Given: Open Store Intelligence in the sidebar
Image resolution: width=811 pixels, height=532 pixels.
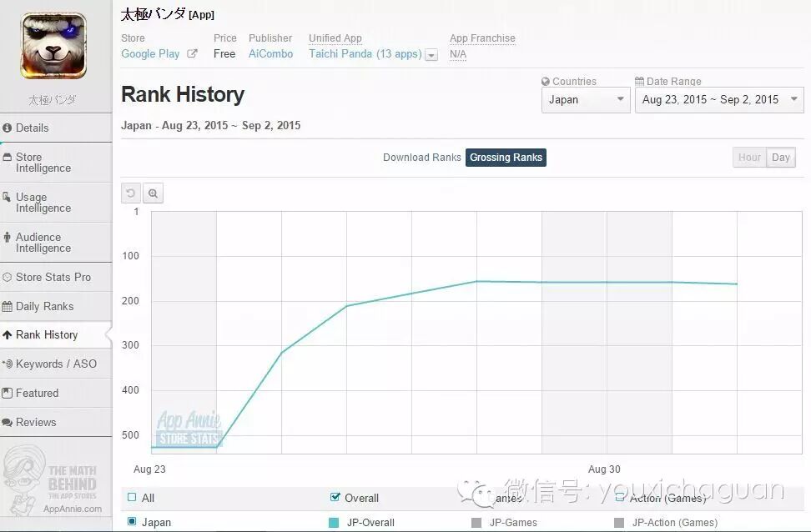Looking at the screenshot, I should point(56,163).
